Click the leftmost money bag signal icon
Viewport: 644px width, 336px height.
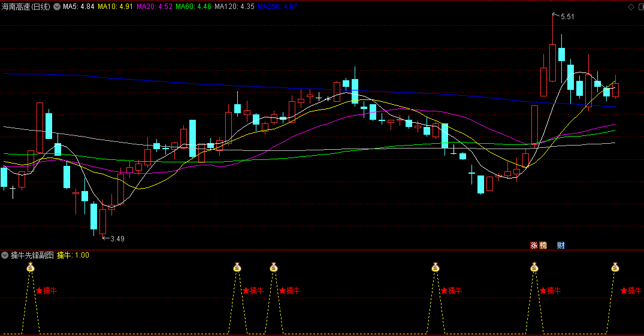[31, 267]
